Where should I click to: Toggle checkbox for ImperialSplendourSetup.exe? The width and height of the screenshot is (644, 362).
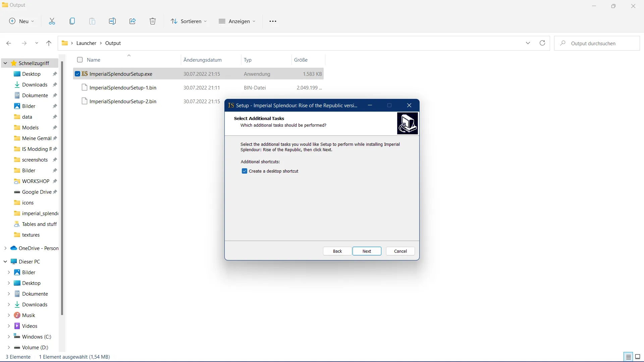(77, 74)
